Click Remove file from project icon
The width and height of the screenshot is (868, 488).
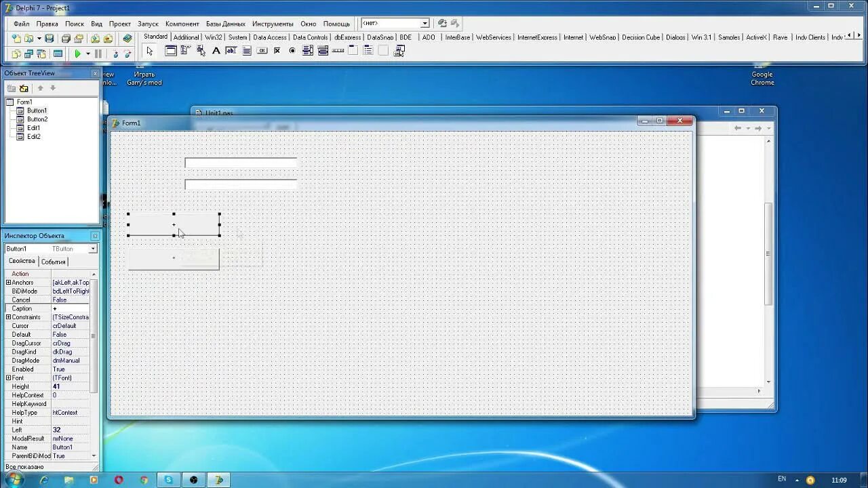[108, 39]
